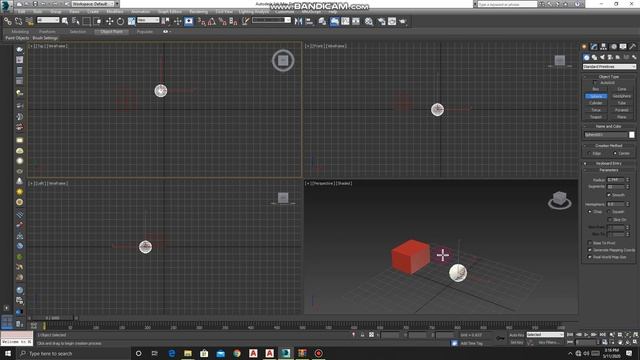This screenshot has width=640, height=360.
Task: Click ViewCube in Top viewport
Action: [x=283, y=60]
